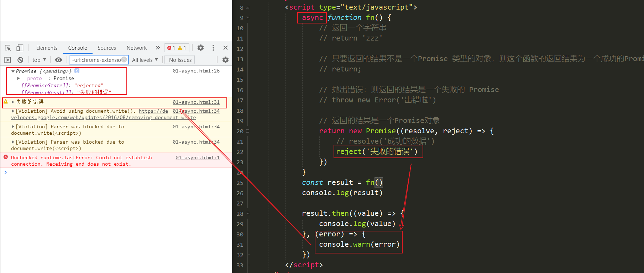The width and height of the screenshot is (644, 273).
Task: Expand the second Parser was blocked violation
Action: coord(13,142)
